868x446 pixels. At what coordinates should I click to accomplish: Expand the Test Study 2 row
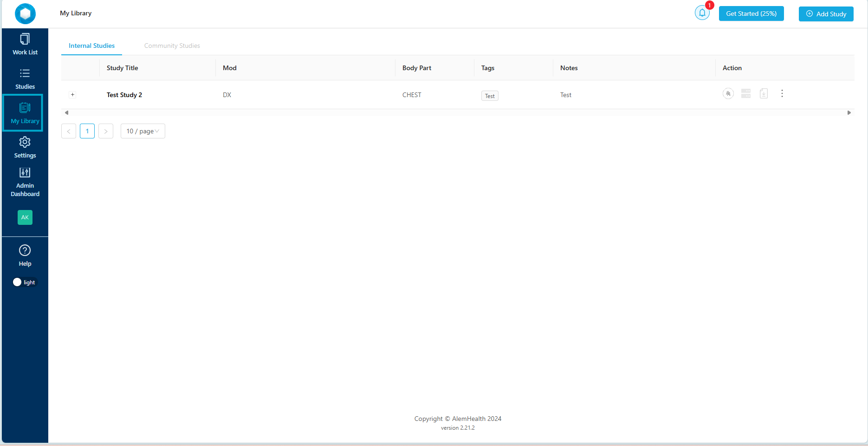72,95
